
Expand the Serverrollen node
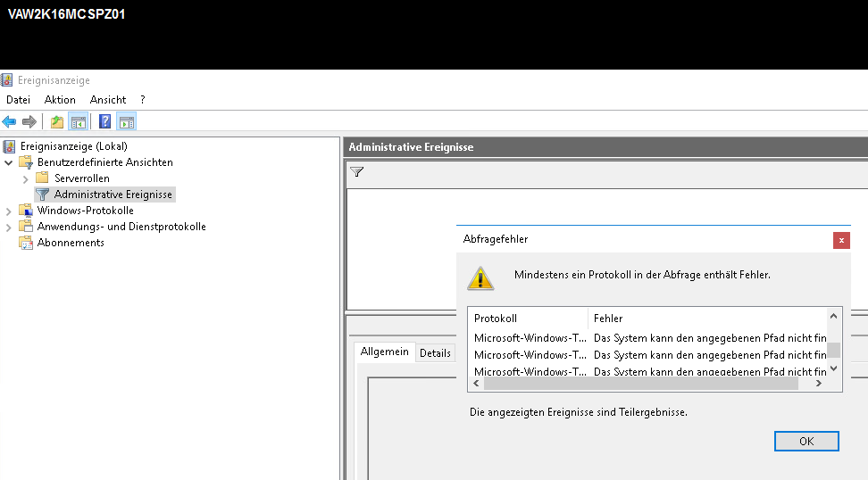(x=26, y=179)
